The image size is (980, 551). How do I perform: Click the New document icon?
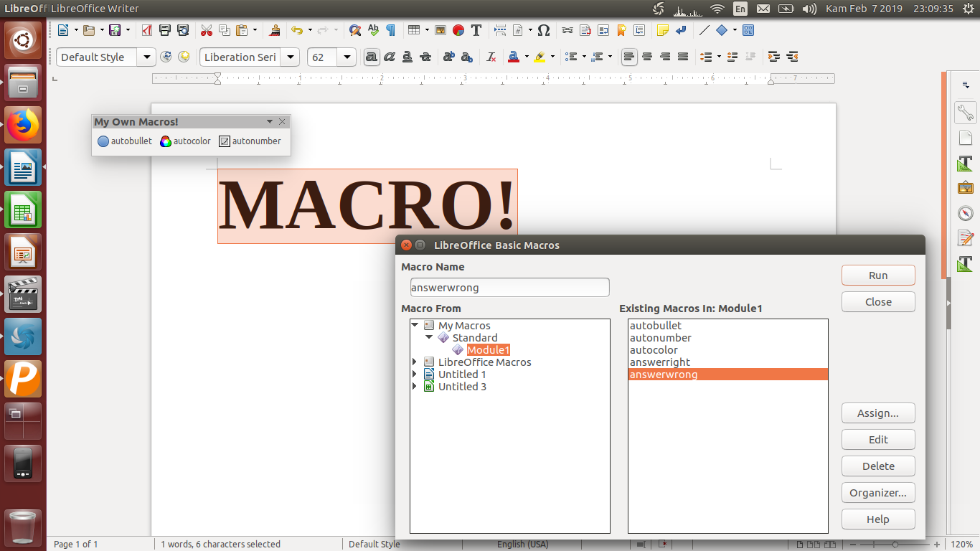pos(63,30)
